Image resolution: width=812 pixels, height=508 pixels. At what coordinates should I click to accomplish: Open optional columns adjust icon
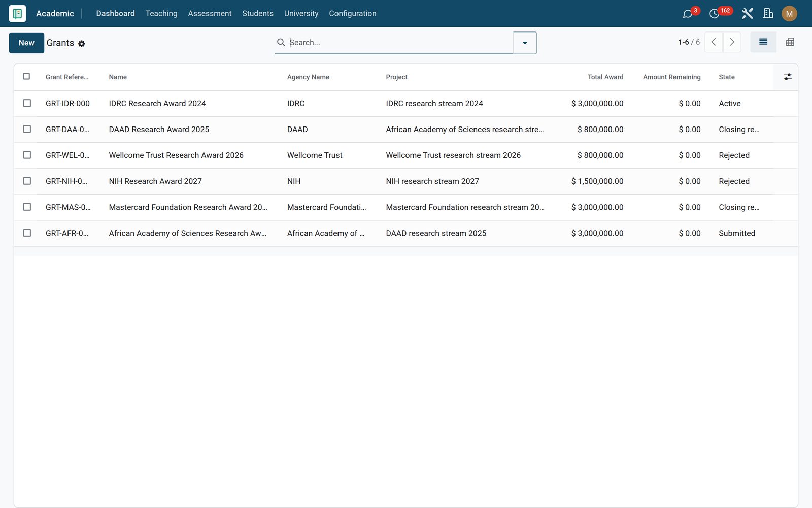tap(787, 77)
